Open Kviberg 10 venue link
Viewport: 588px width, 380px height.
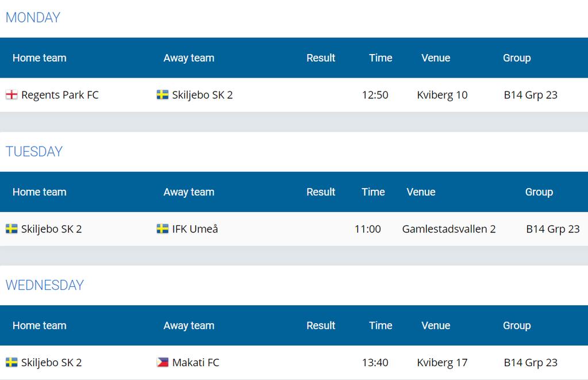(442, 95)
